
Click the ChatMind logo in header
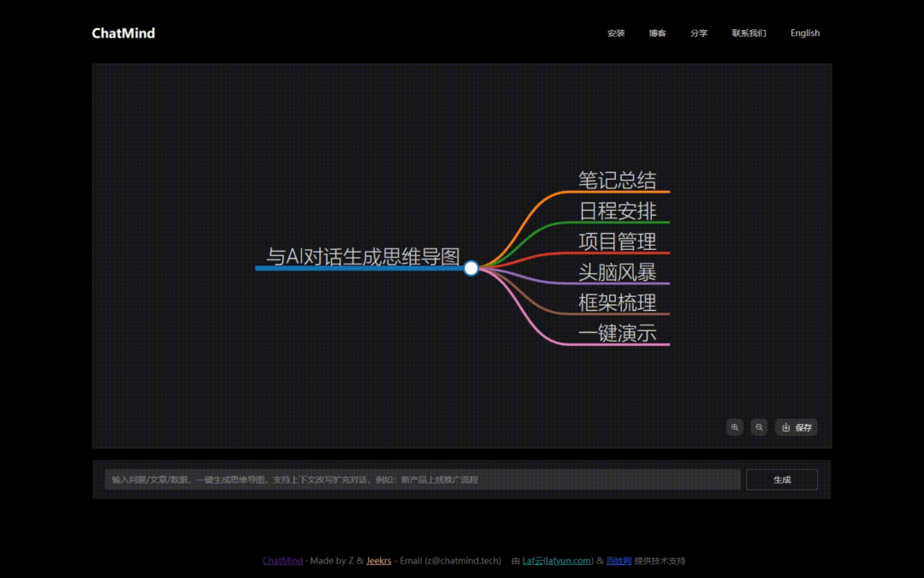coord(123,33)
